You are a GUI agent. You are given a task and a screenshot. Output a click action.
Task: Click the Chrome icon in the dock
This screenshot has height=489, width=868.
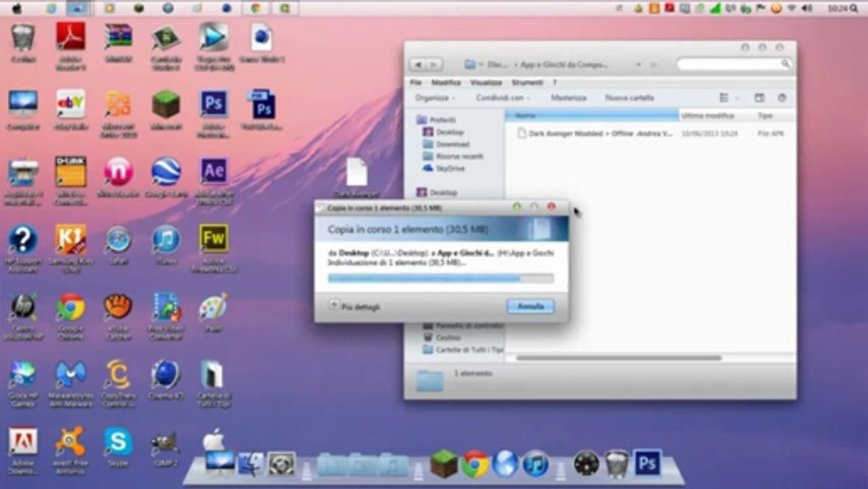[x=475, y=464]
